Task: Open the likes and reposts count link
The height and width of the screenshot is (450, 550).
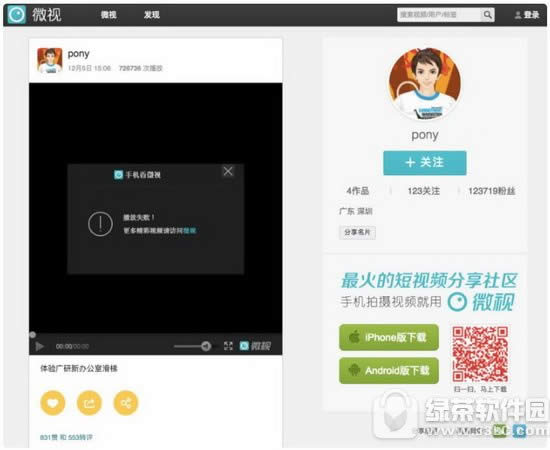Action: point(66,437)
